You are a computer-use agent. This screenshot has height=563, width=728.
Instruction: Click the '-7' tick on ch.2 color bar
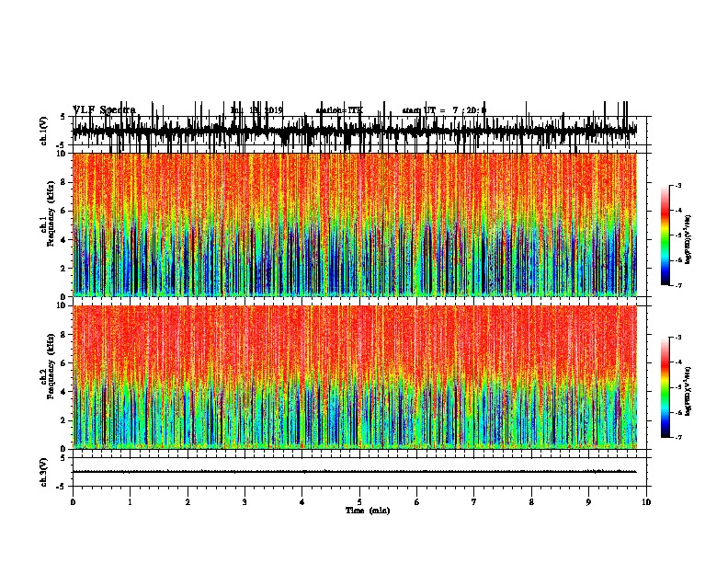pos(677,437)
